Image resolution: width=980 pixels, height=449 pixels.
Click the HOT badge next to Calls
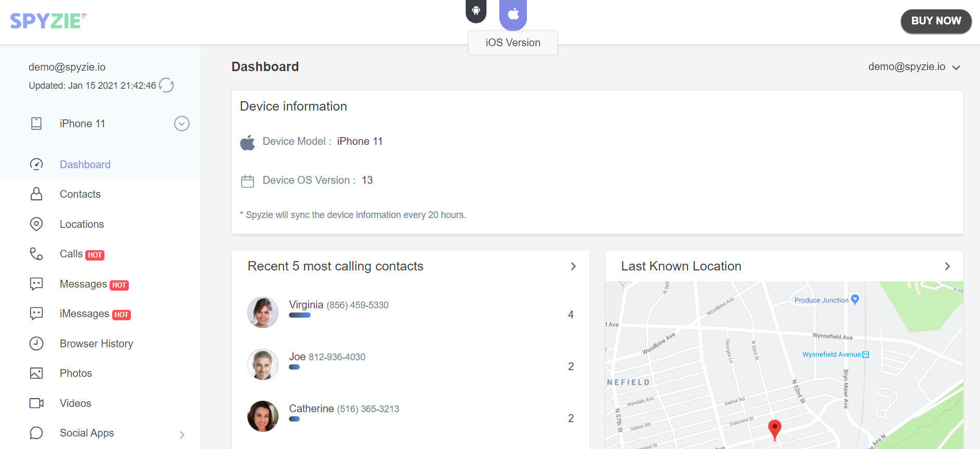95,255
